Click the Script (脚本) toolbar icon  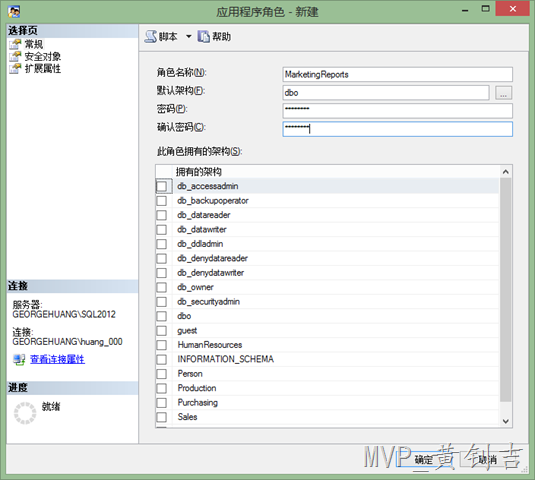(151, 37)
